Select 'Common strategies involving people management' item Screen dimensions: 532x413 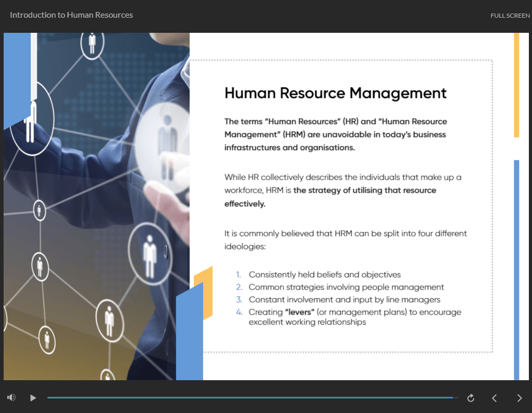[x=346, y=287]
